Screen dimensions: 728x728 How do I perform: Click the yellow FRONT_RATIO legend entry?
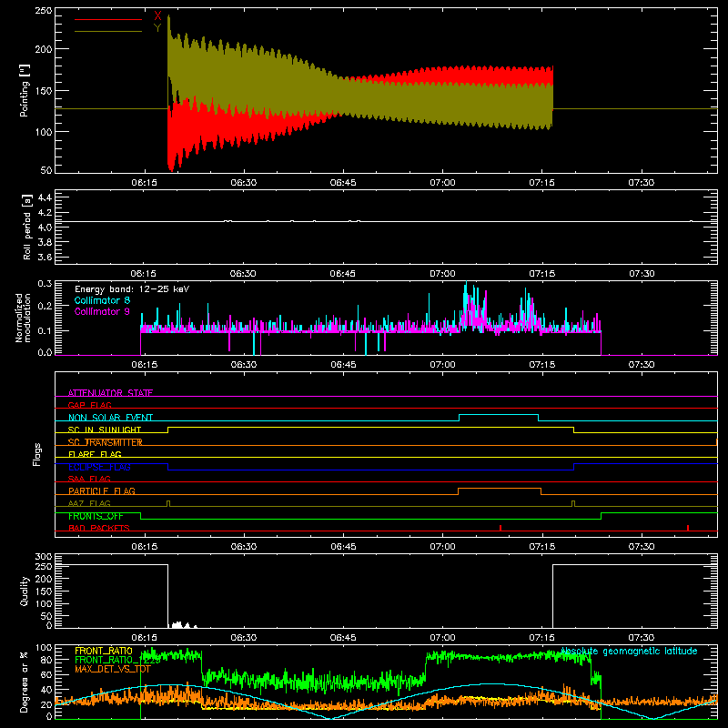coord(104,651)
